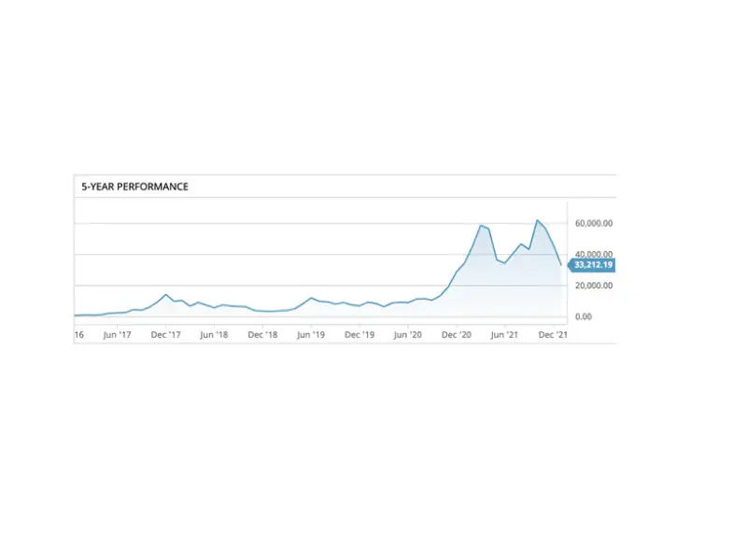747x560 pixels.
Task: Click the 0.00 y-axis label
Action: [x=583, y=316]
